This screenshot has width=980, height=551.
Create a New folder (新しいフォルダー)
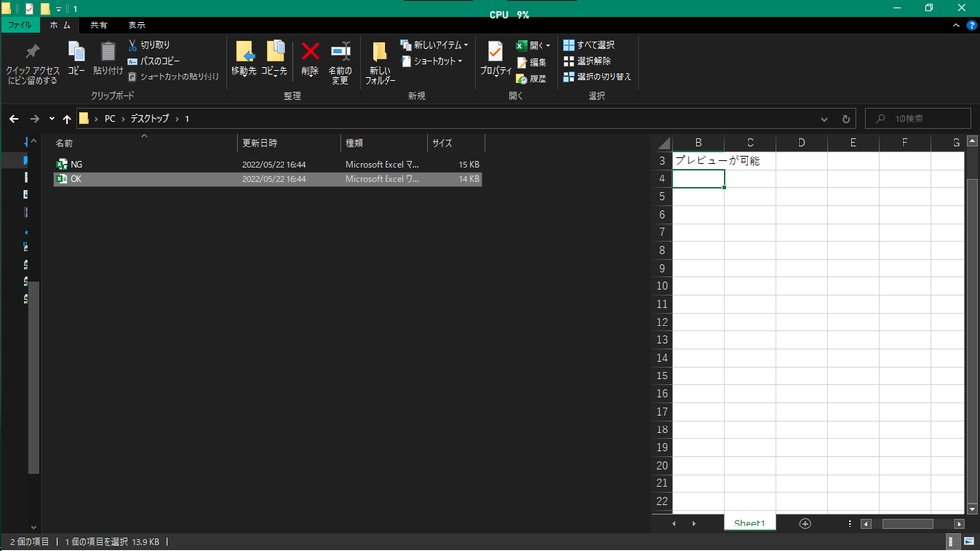pos(380,65)
